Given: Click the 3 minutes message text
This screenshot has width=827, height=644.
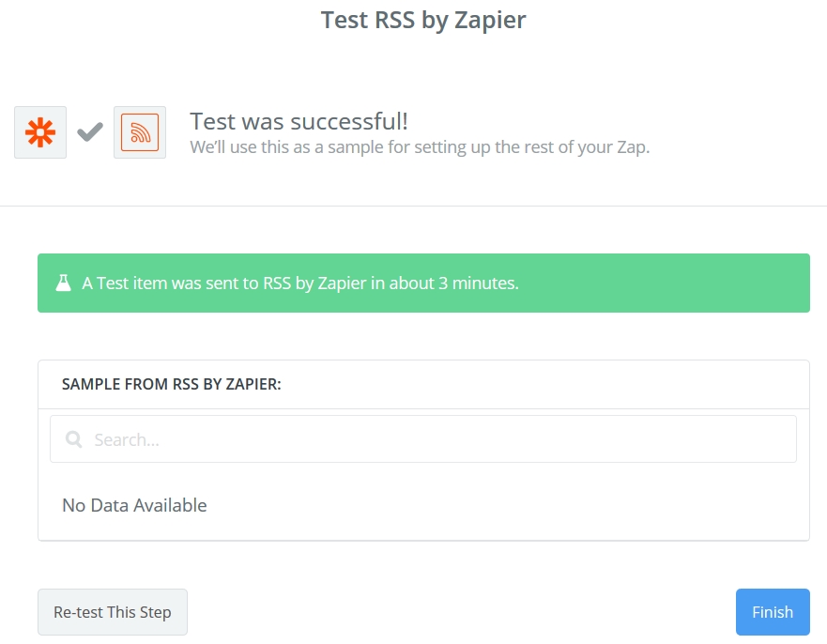Looking at the screenshot, I should click(300, 284).
